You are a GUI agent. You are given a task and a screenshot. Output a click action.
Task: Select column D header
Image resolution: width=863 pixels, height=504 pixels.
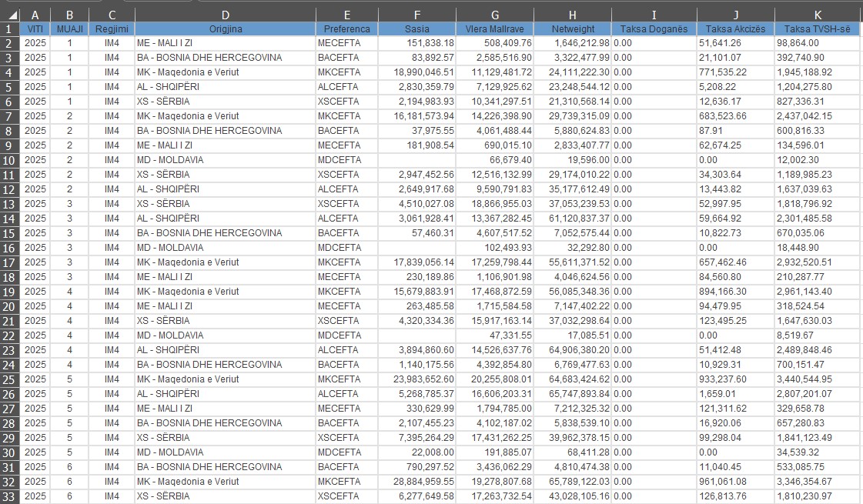[225, 15]
